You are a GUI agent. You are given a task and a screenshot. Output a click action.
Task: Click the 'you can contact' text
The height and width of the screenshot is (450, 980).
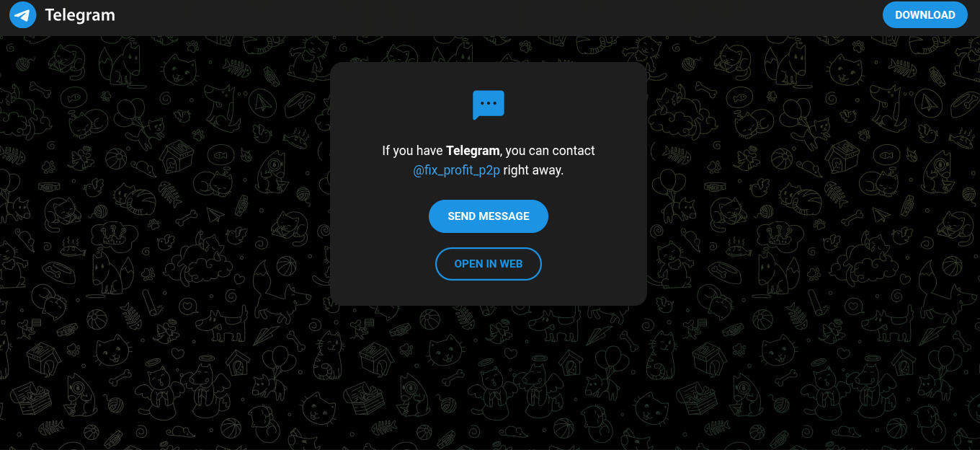(551, 151)
